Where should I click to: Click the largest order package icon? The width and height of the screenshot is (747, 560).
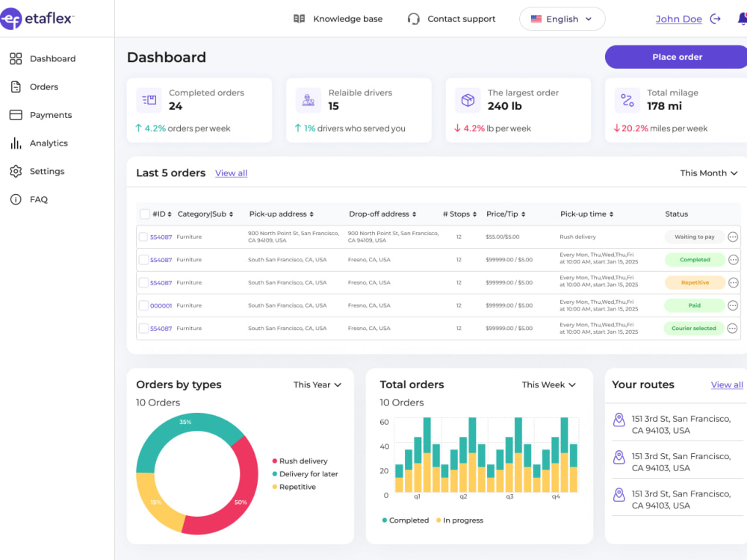468,99
